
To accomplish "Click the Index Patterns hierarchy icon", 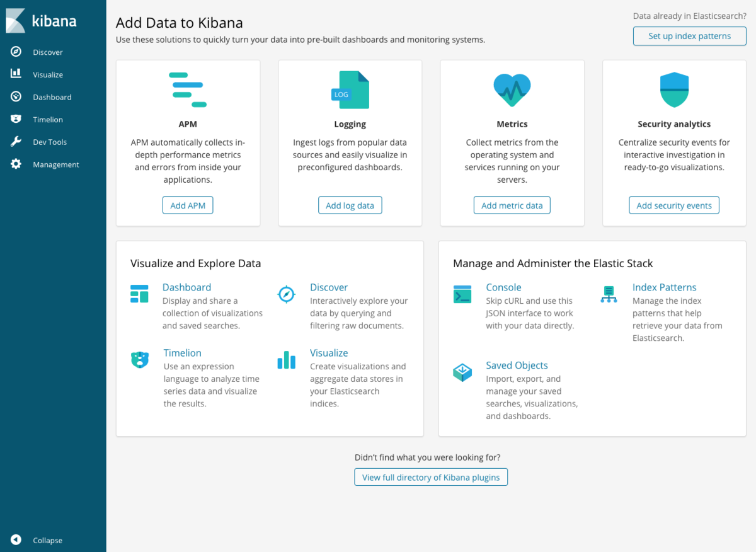I will pos(609,294).
